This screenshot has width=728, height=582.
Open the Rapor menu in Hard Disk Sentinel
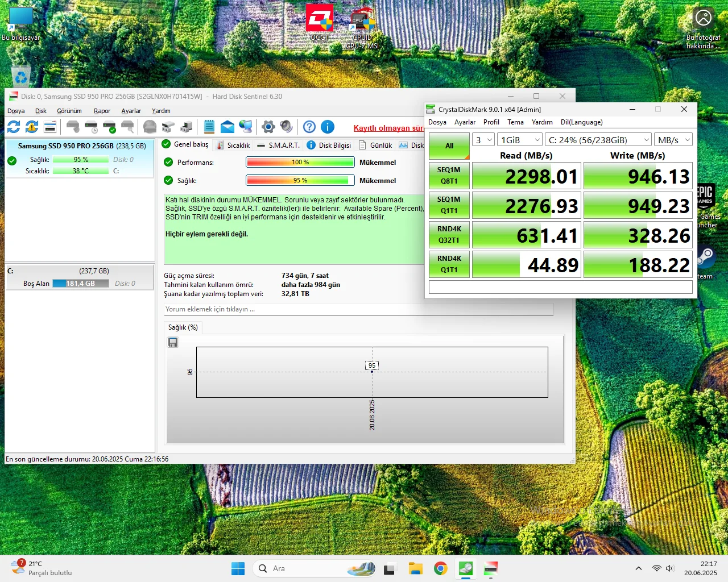(x=102, y=111)
